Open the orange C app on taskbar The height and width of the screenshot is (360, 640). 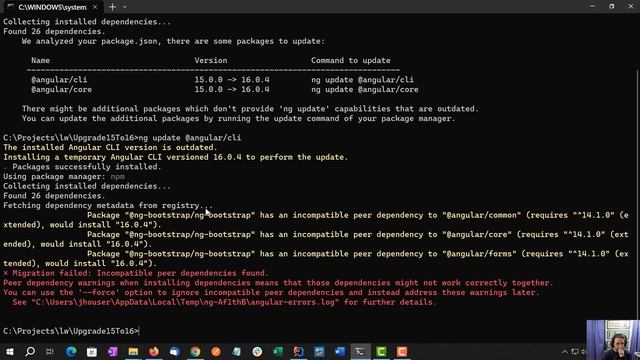coord(402,351)
